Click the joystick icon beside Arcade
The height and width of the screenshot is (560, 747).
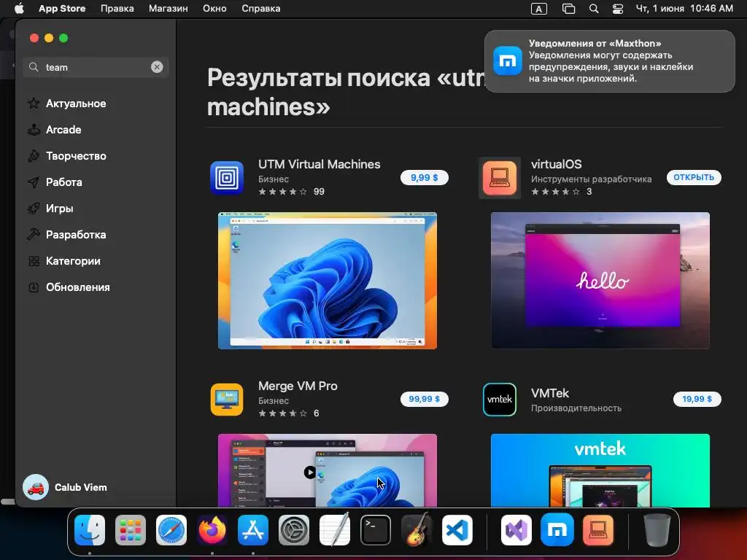34,130
